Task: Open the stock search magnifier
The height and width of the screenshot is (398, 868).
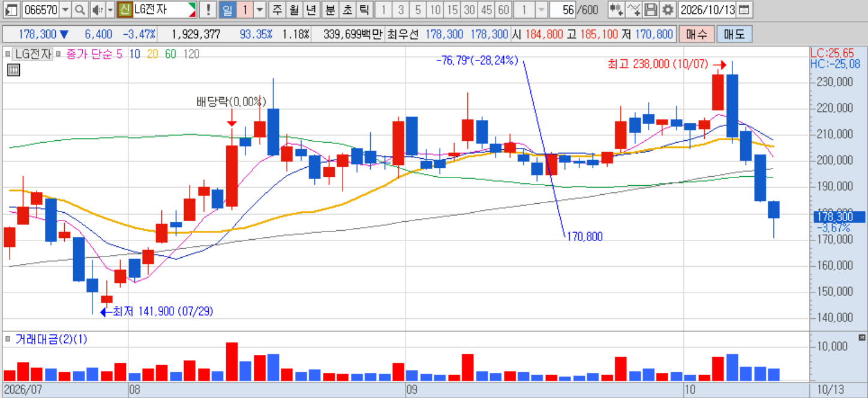Action: (80, 10)
